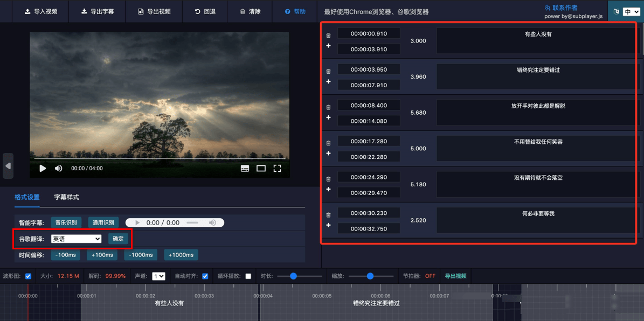644x321 pixels.
Task: Click the end time field 00:00:07.910
Action: coord(369,85)
